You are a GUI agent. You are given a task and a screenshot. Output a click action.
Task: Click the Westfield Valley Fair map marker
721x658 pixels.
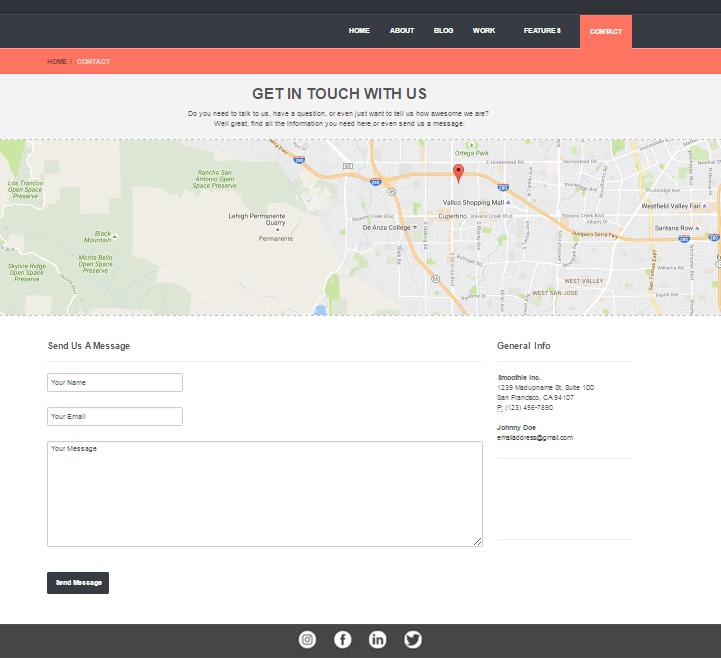coord(704,206)
